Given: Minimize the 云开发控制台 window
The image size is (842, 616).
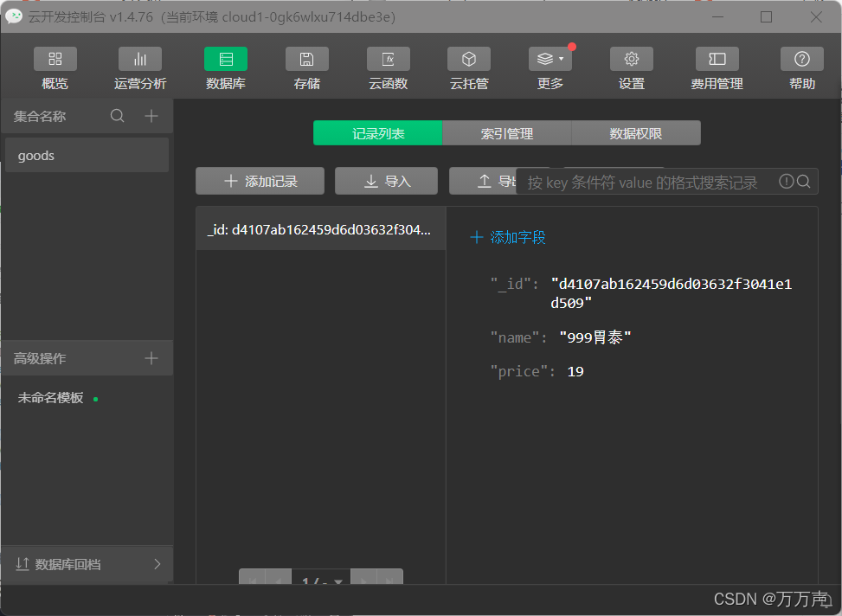Looking at the screenshot, I should 717,16.
